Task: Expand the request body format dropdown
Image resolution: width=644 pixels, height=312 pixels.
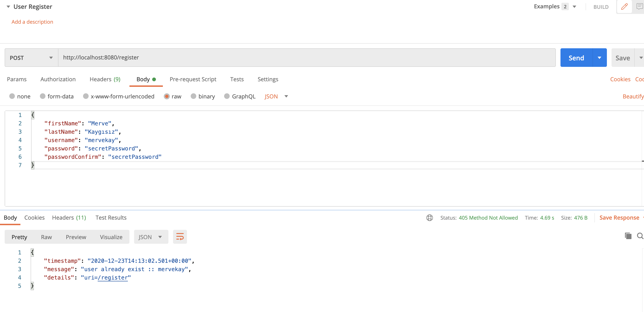Action: (286, 96)
